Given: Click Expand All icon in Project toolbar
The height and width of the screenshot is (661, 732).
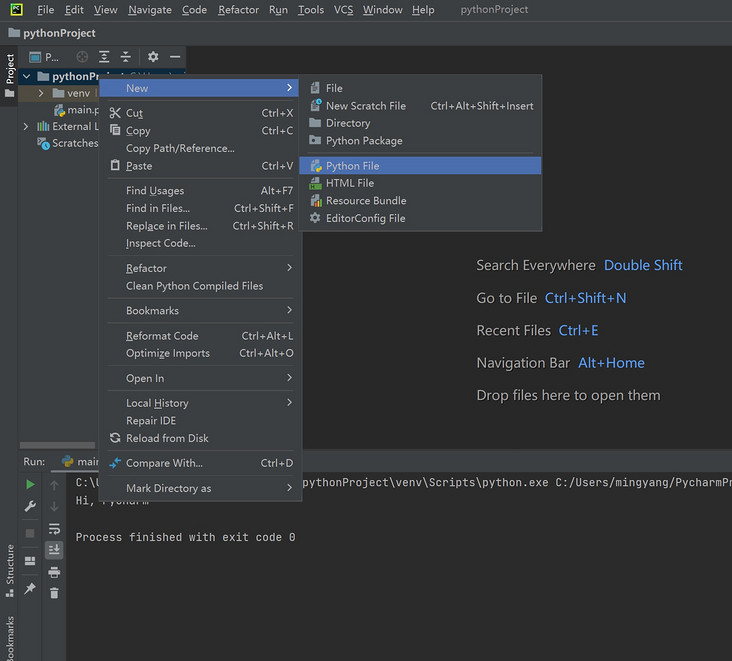Looking at the screenshot, I should tap(104, 57).
